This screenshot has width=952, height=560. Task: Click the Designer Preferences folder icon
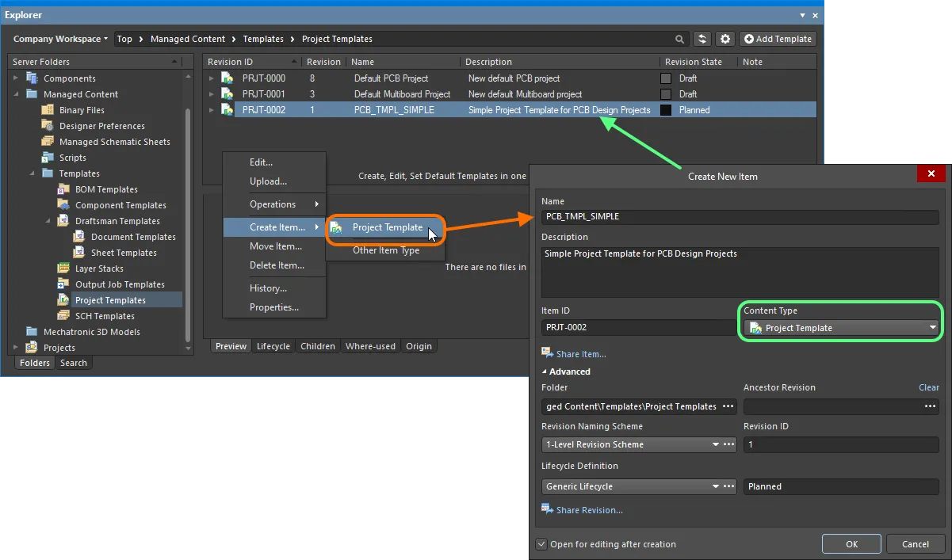click(48, 126)
